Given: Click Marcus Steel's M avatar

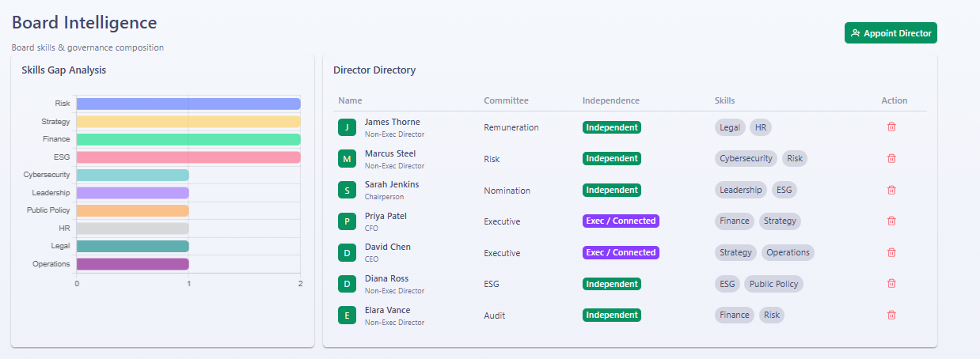Looking at the screenshot, I should pyautogui.click(x=347, y=159).
